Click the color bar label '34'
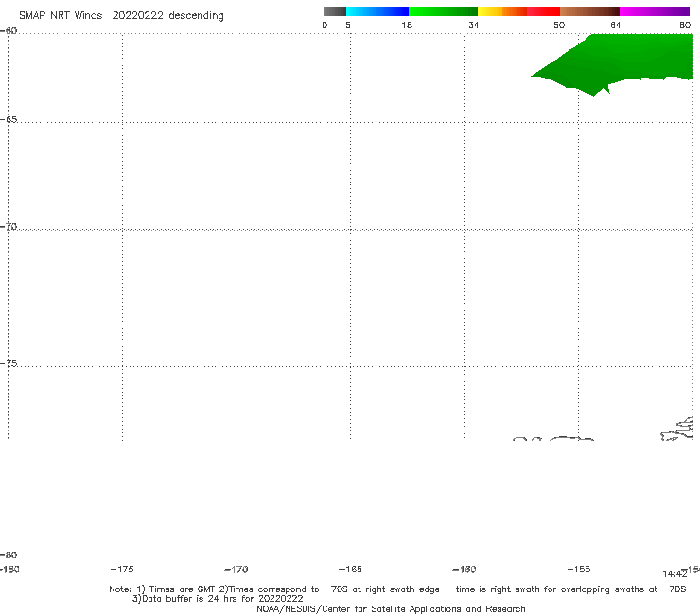Viewport: 700px width, 615px height. click(x=474, y=25)
